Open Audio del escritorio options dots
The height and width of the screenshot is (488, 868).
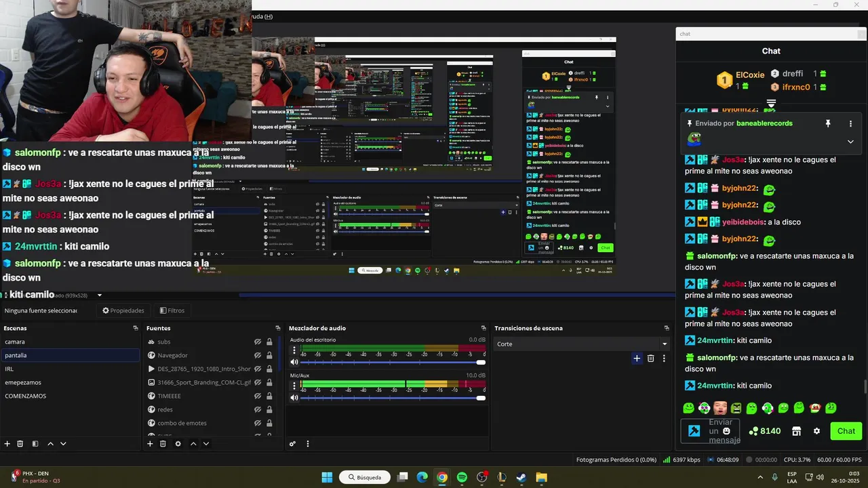coord(294,351)
